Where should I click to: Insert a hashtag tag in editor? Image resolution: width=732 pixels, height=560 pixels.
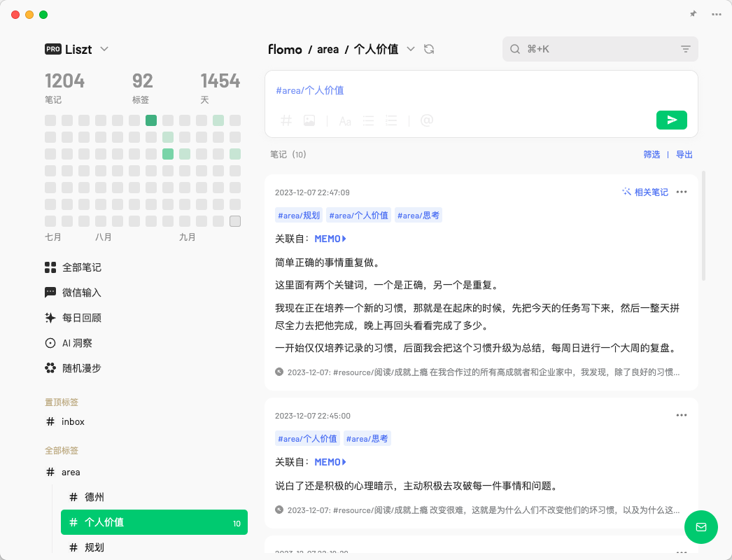(286, 120)
